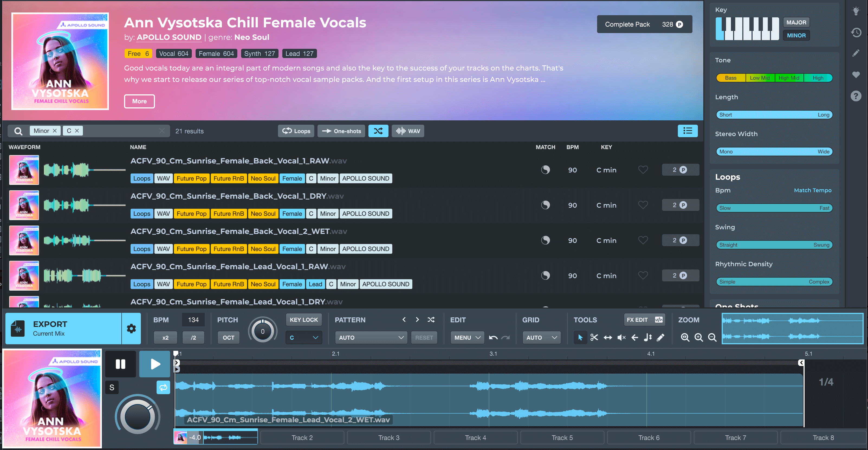Select the pencil draw tool

point(661,337)
